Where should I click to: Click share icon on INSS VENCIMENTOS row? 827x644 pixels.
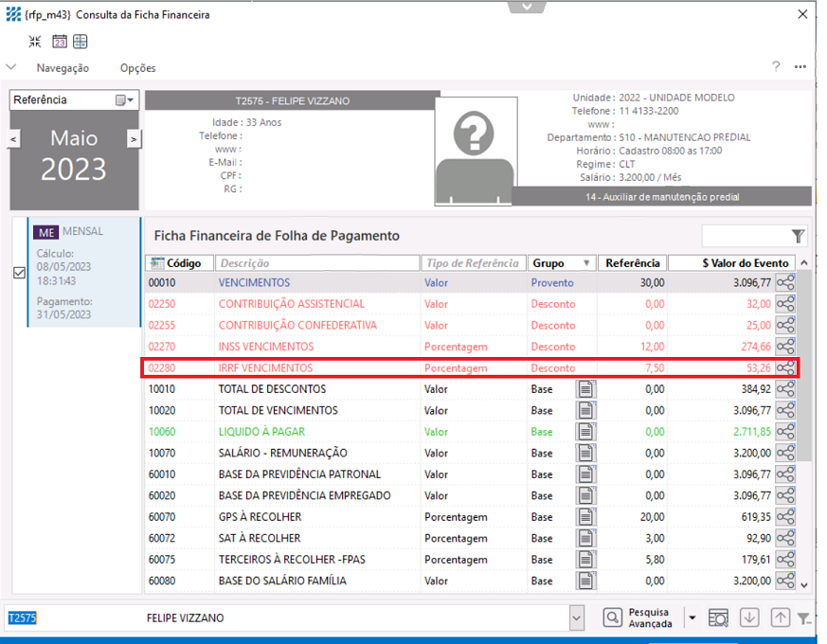[785, 347]
